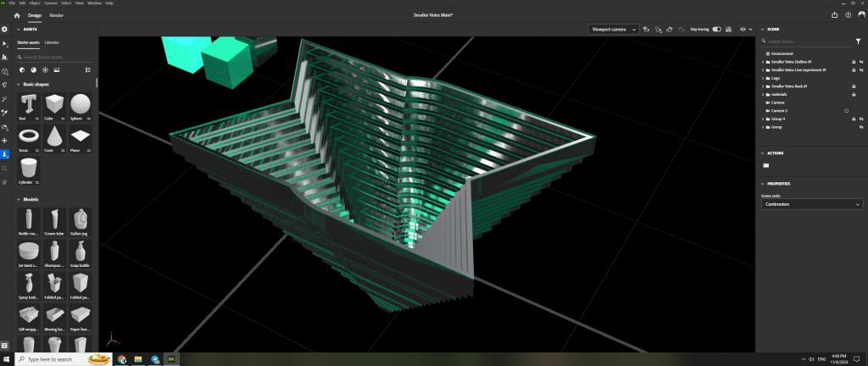Select Camera 3 in scene list
Viewport: 868px width, 366px height.
779,111
